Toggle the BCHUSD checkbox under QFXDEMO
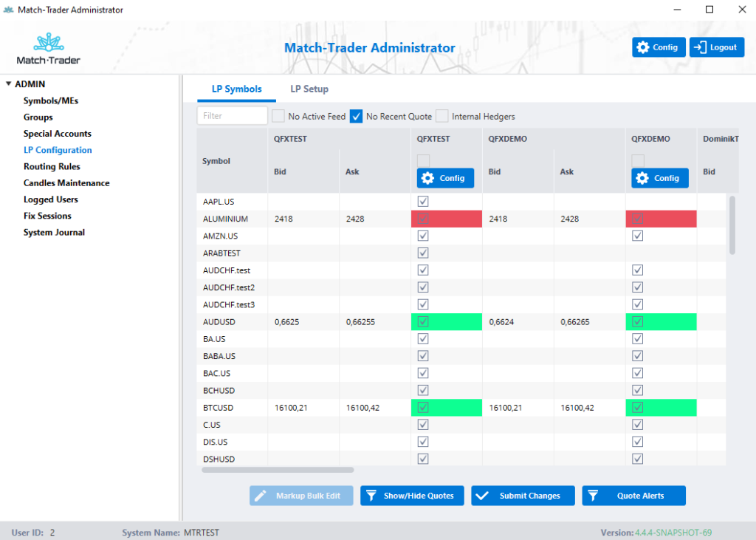756x540 pixels. [x=637, y=390]
